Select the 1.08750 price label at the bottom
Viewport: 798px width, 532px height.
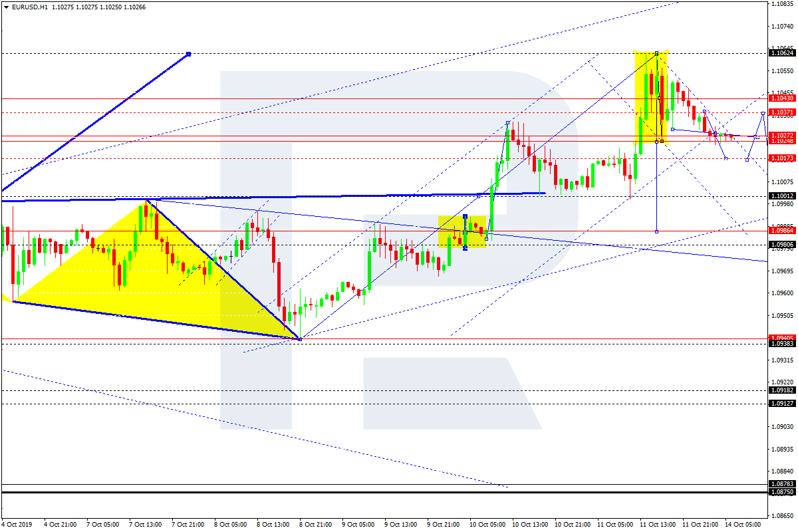781,493
